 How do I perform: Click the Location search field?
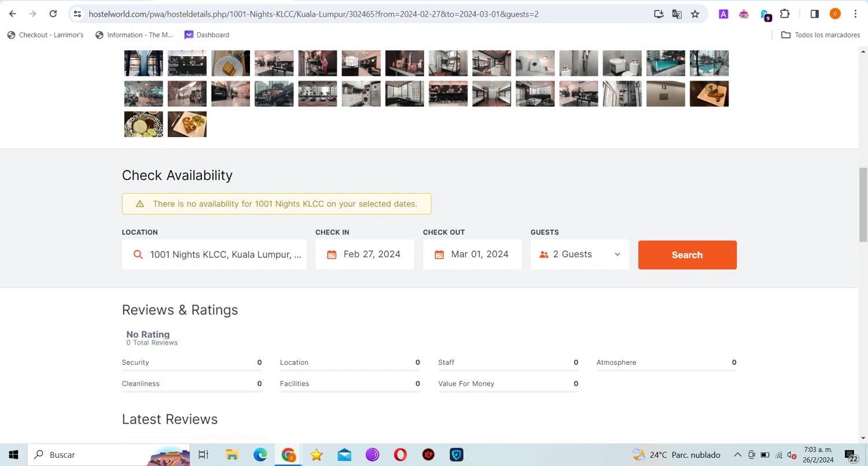pos(214,254)
